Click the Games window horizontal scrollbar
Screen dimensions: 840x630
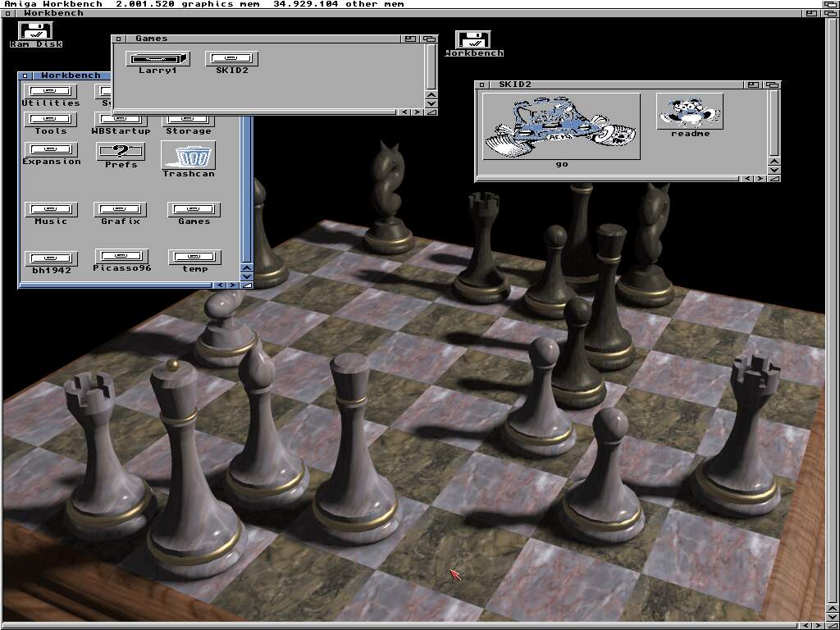257,112
